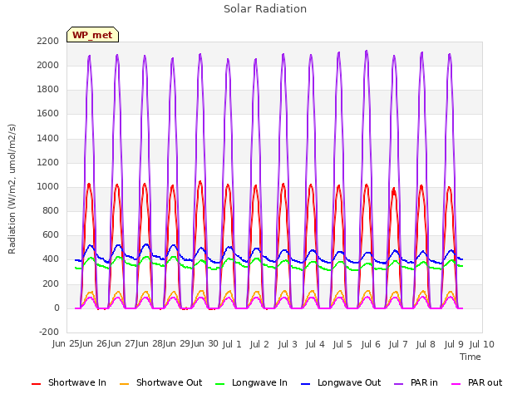Screen dimensions: 532x399
Task: Click the 2200 y-axis tick label
Action: [48, 41]
